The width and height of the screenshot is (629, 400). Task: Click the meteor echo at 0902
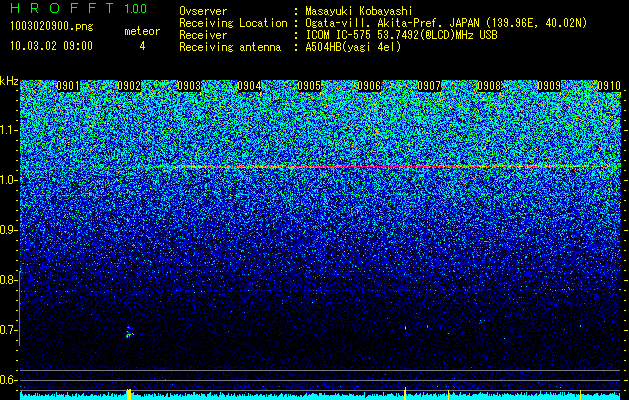click(129, 332)
